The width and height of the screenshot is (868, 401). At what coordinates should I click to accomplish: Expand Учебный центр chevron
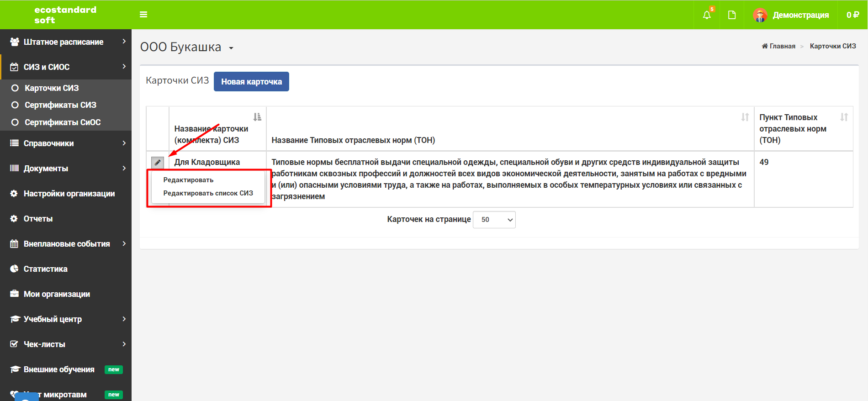point(124,319)
